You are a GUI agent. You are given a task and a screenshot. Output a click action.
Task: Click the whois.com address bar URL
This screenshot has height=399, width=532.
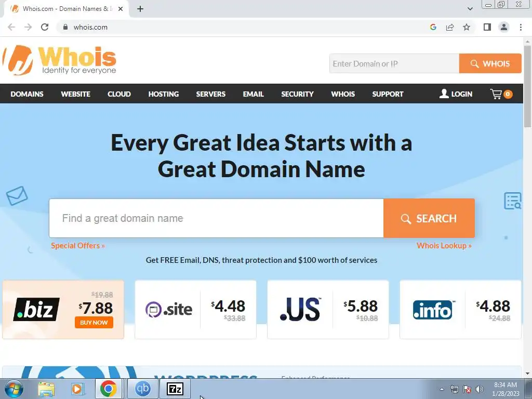click(x=90, y=27)
